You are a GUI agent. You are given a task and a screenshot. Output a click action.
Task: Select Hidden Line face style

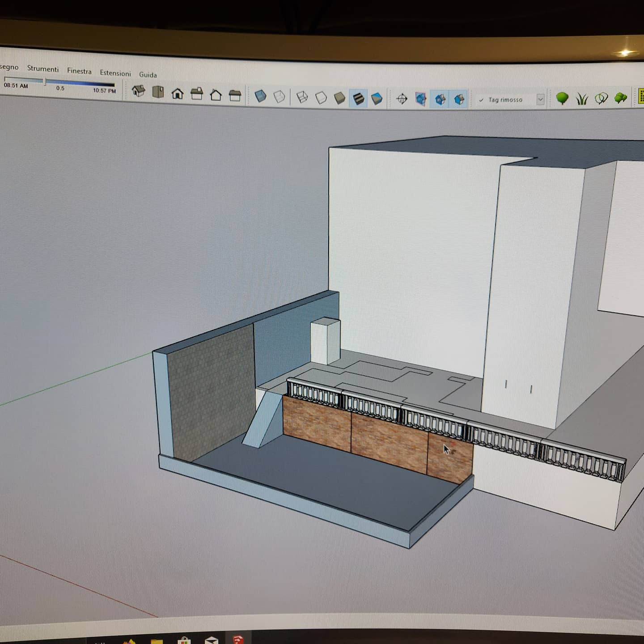[x=321, y=97]
